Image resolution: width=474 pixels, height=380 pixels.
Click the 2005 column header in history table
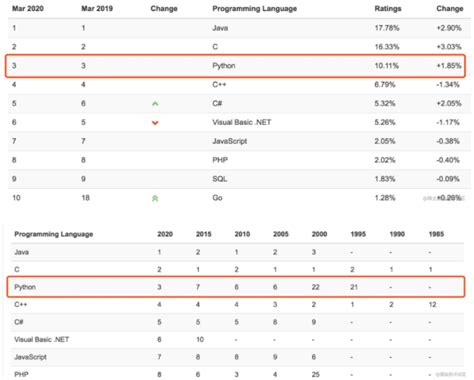click(281, 234)
